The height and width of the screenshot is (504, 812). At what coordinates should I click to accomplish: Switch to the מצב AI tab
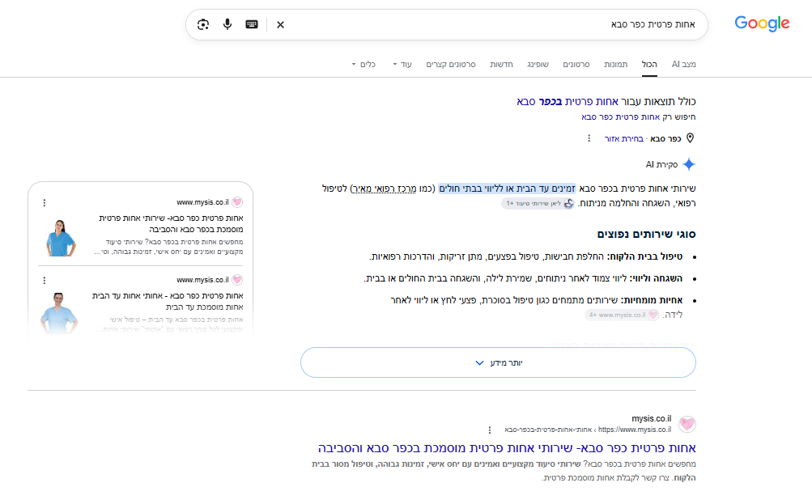pyautogui.click(x=683, y=64)
